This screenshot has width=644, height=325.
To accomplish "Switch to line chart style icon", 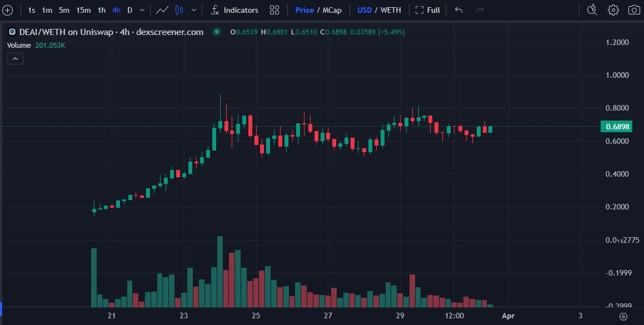I will (162, 10).
